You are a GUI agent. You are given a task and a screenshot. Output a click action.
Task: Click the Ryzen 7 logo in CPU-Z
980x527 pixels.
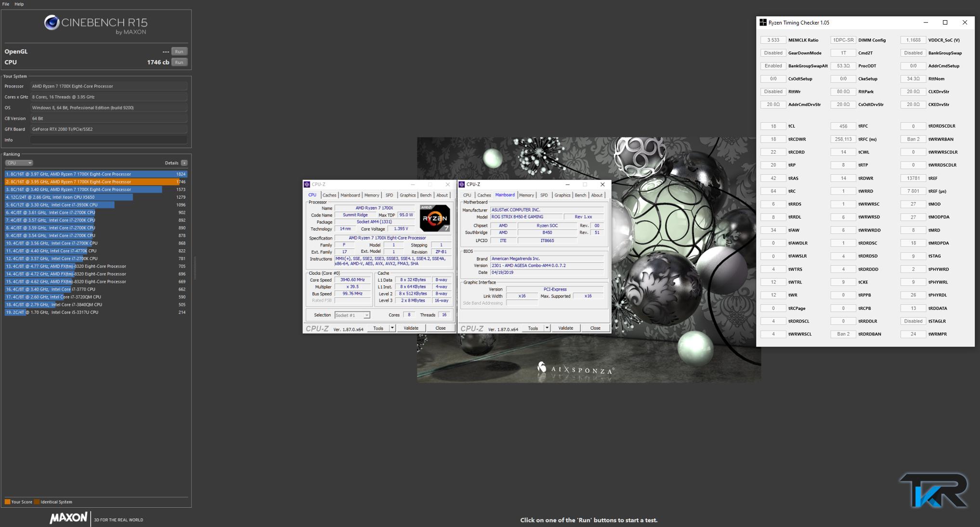435,218
